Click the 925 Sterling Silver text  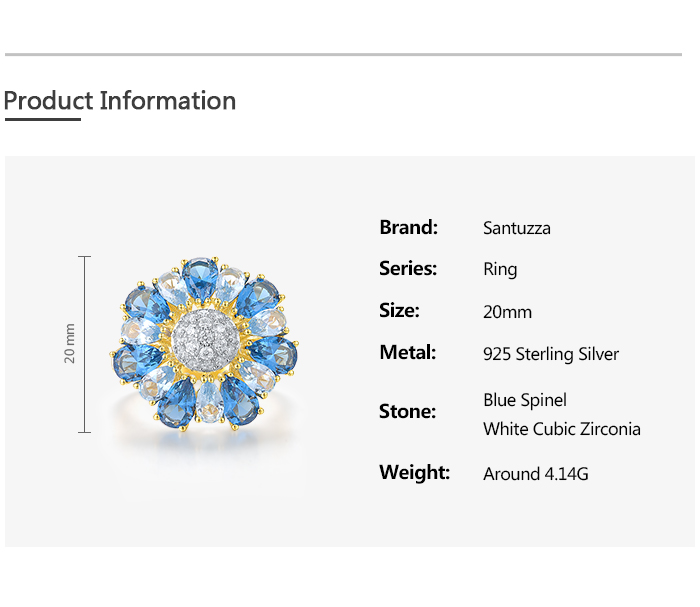(551, 354)
